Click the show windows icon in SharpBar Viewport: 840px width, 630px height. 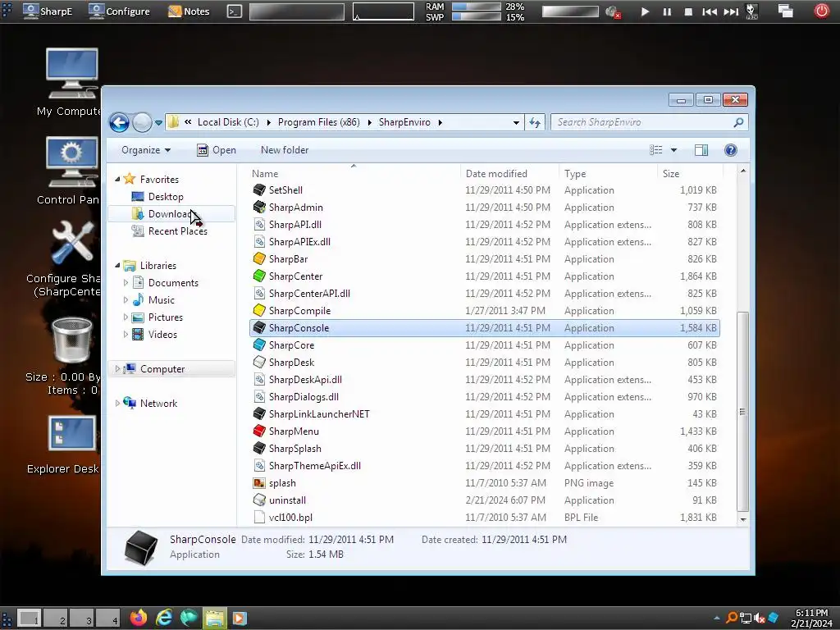(x=785, y=11)
